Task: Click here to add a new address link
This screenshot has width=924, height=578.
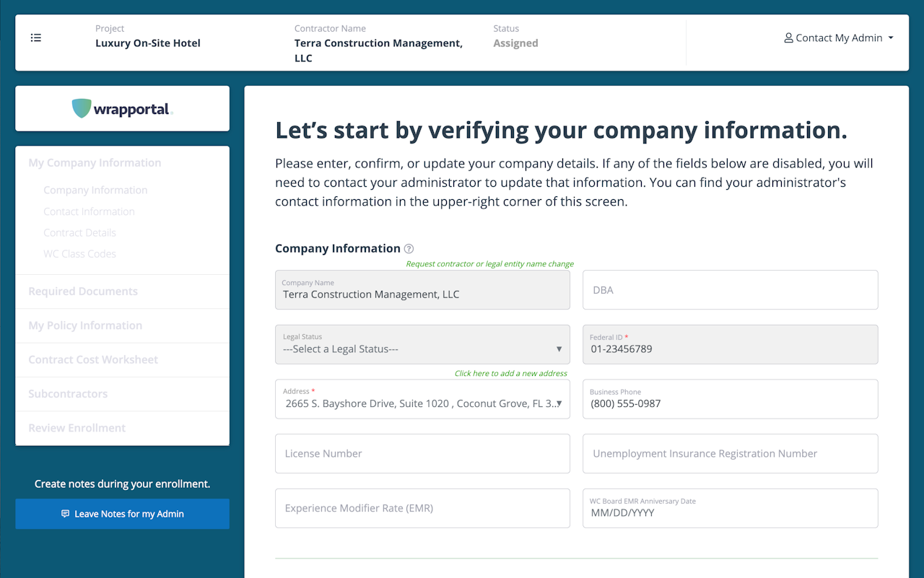Action: tap(510, 374)
